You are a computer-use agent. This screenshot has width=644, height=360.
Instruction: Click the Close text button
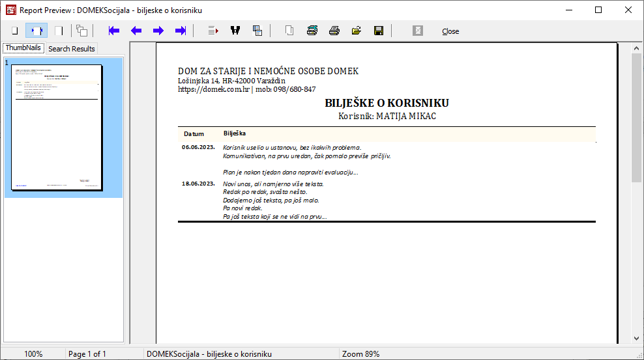[450, 31]
